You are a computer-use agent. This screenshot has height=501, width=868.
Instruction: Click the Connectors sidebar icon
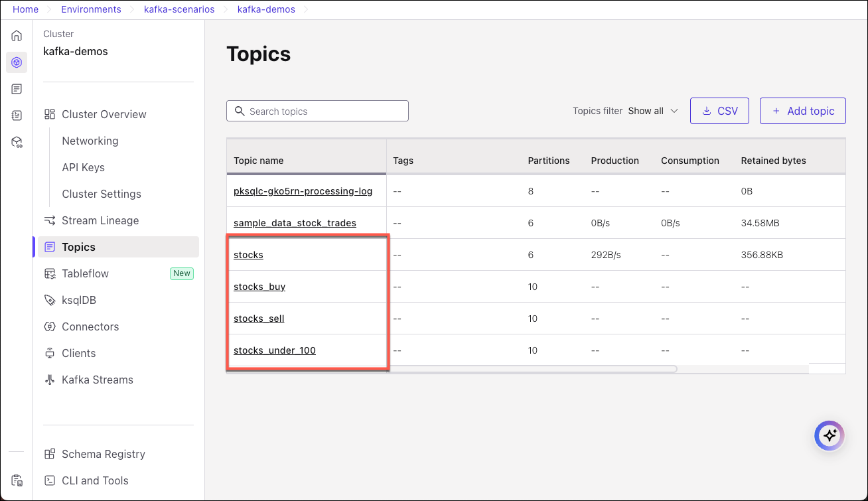(x=50, y=326)
